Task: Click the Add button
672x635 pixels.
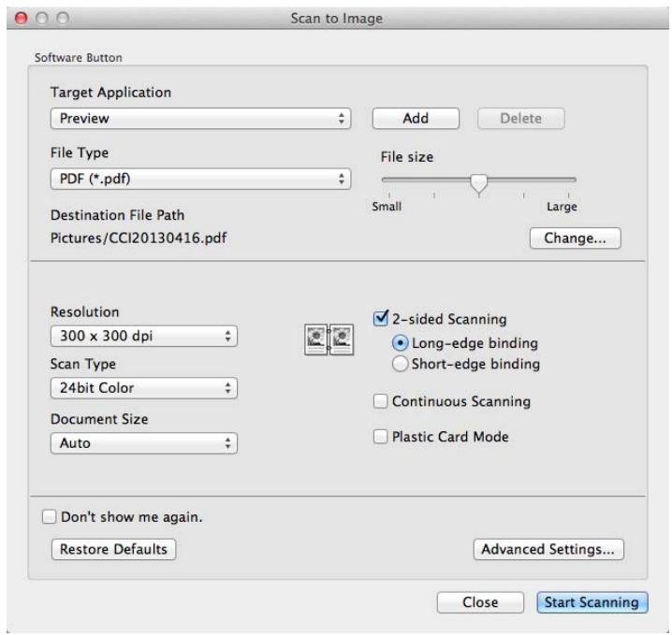Action: click(416, 119)
